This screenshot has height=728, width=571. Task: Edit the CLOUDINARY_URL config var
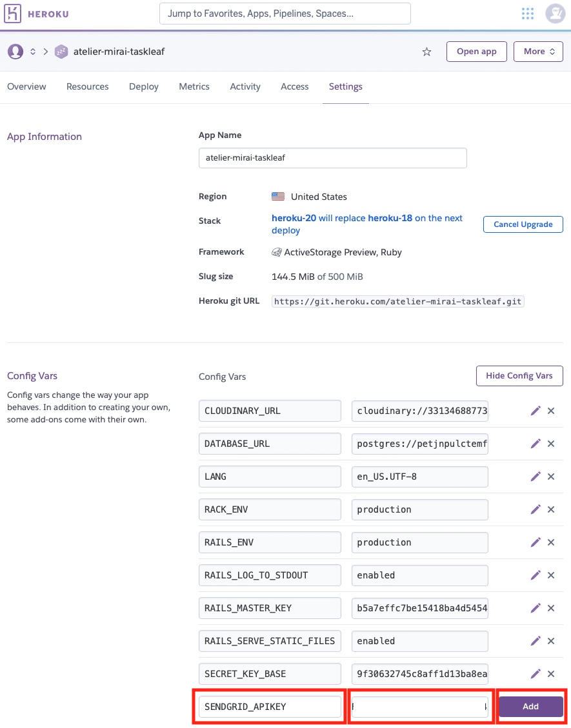[x=536, y=411]
